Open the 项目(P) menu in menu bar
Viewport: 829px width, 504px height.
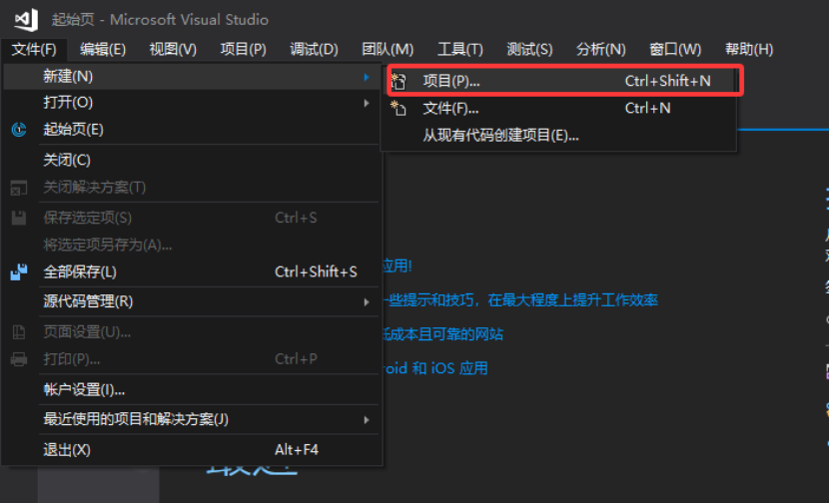243,50
